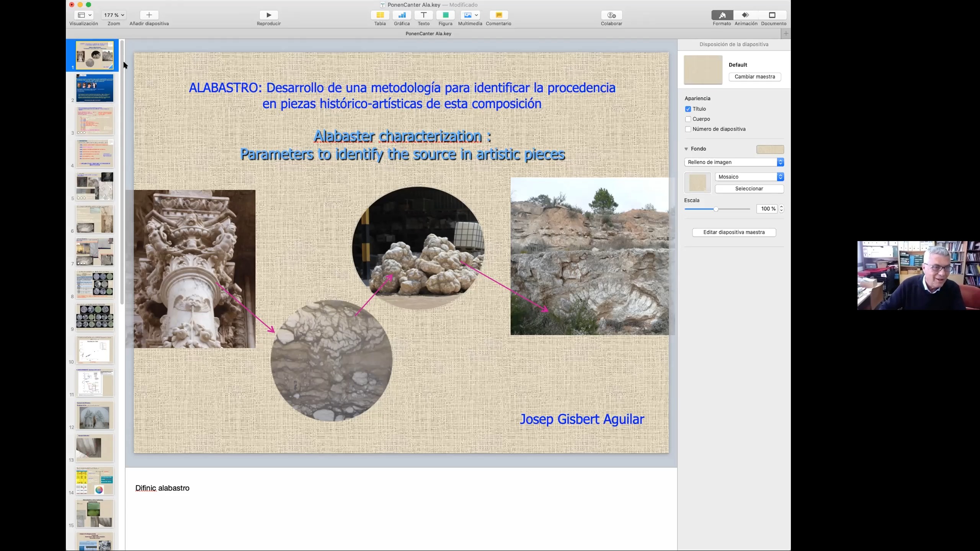Add a text box with Texto
This screenshot has height=551, width=980.
[423, 15]
